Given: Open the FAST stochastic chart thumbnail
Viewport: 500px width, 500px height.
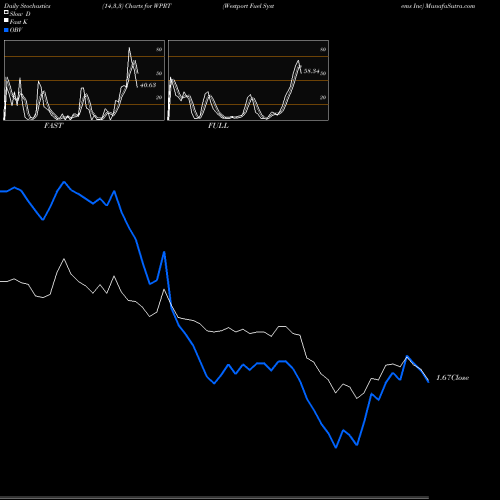Looking at the screenshot, I should point(84,80).
